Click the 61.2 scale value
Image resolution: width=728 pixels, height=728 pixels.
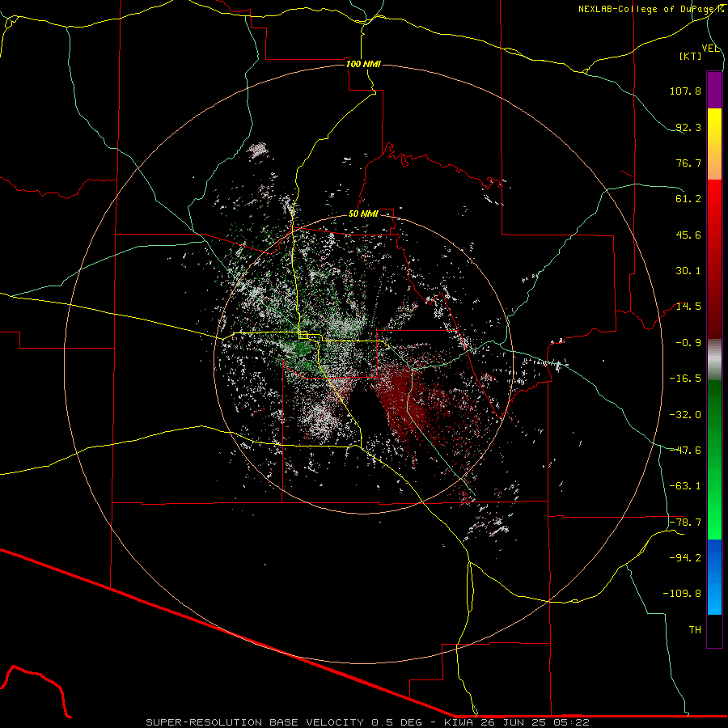pyautogui.click(x=688, y=199)
